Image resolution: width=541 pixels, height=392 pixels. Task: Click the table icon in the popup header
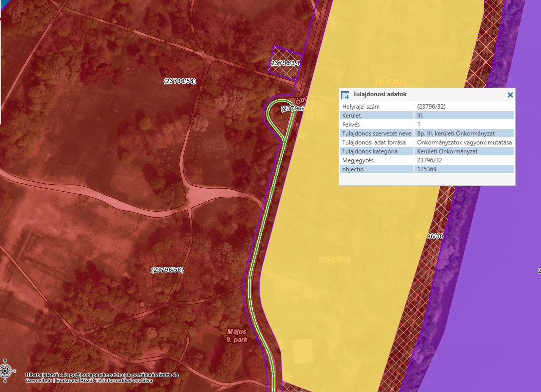point(345,95)
